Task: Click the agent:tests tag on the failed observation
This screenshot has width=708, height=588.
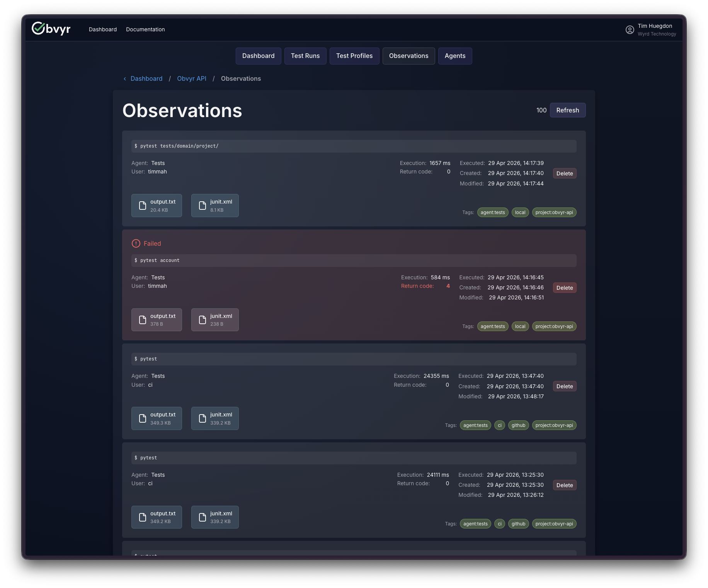Action: tap(493, 326)
